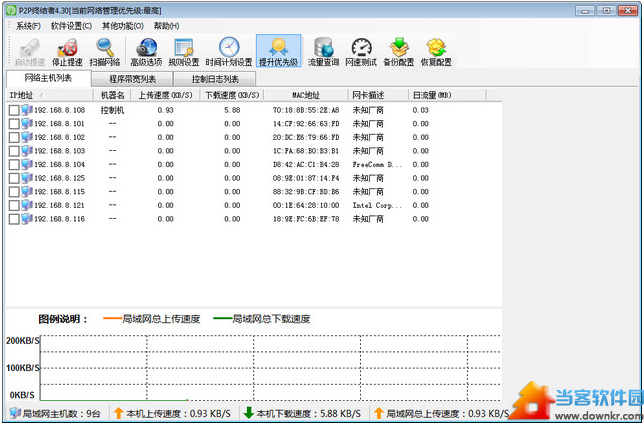The width and height of the screenshot is (644, 426).
Task: Sort by MAC地址 column header
Action: coord(306,95)
